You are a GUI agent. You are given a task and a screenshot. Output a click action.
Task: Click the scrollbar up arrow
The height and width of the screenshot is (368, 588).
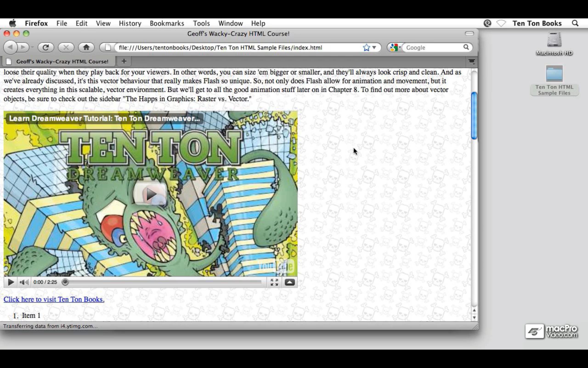[x=474, y=310]
